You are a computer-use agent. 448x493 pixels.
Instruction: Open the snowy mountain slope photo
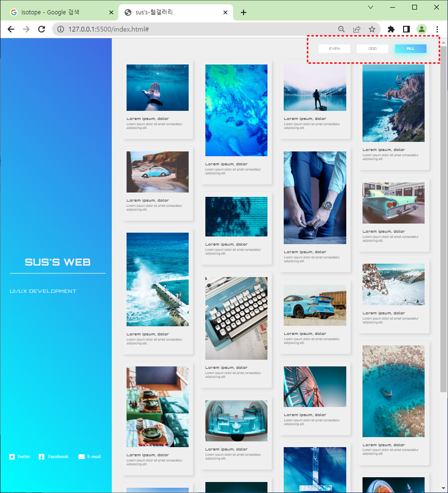pos(393,284)
